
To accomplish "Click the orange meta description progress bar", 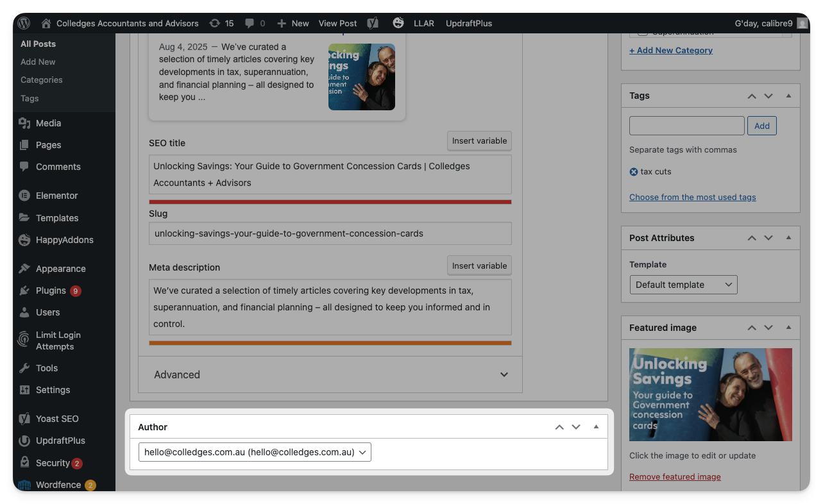I will pos(330,343).
